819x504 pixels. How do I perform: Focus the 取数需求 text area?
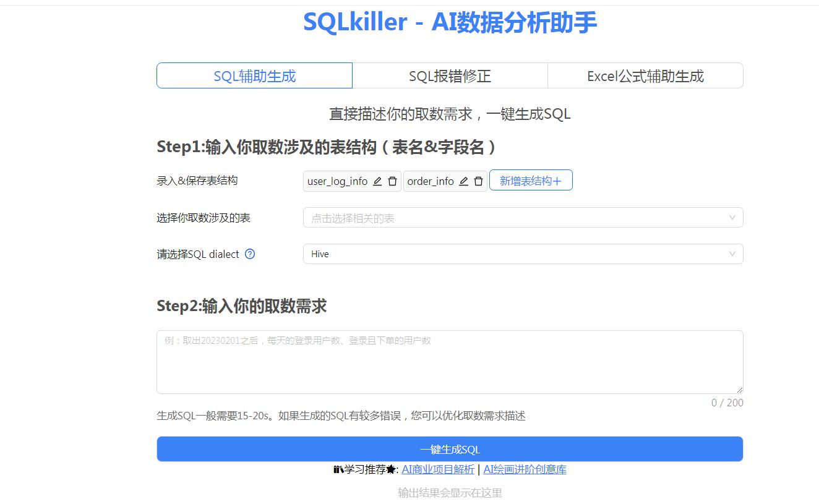pyautogui.click(x=450, y=362)
